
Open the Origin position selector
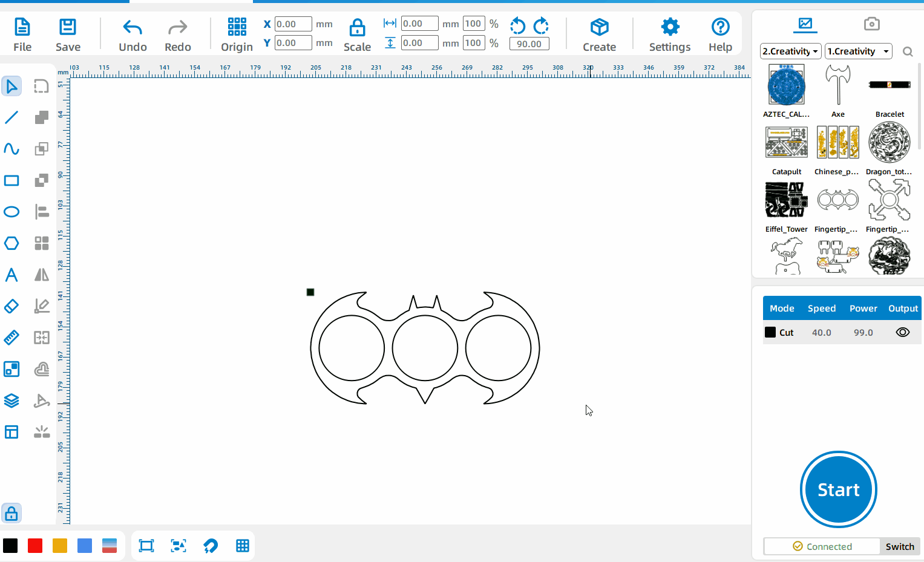pyautogui.click(x=237, y=36)
